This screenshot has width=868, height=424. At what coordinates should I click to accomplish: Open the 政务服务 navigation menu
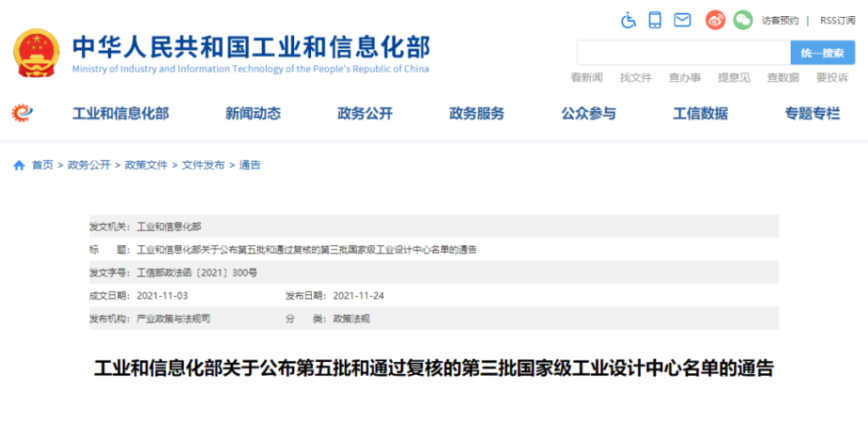476,114
